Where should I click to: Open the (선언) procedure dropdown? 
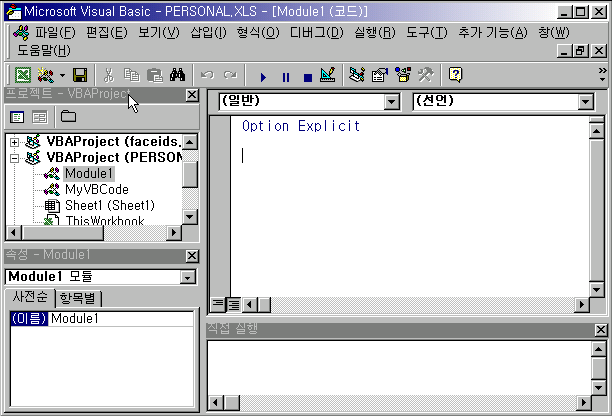click(585, 102)
